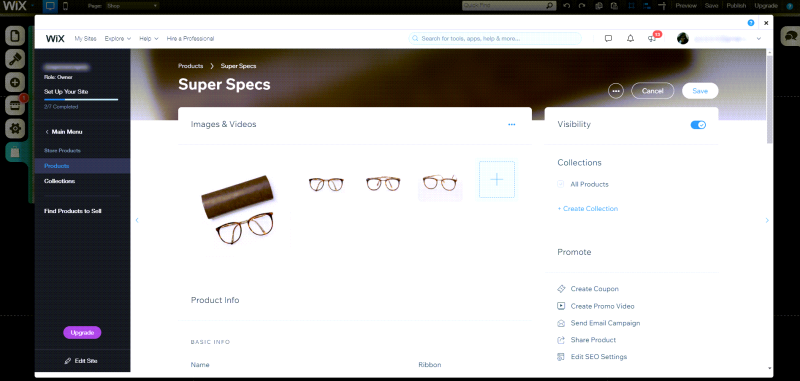Screen dimensions: 800x381
Task: Click Upgrade in the editor top bar
Action: [766, 6]
